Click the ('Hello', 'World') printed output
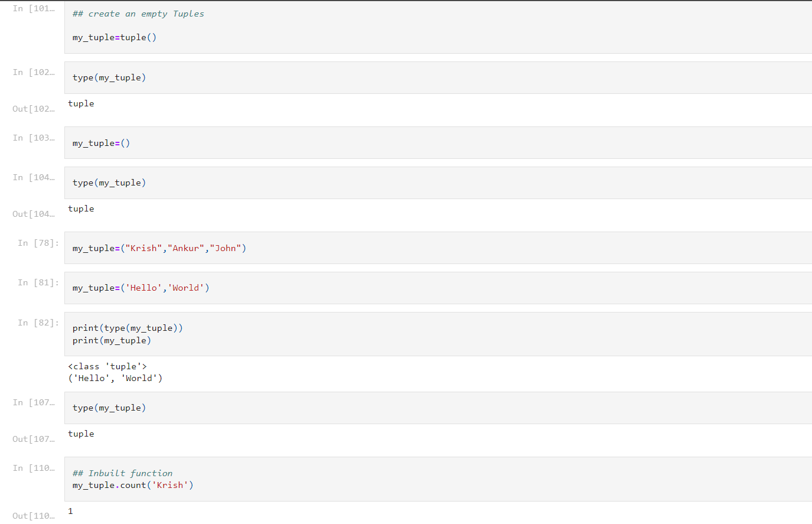 coord(116,378)
